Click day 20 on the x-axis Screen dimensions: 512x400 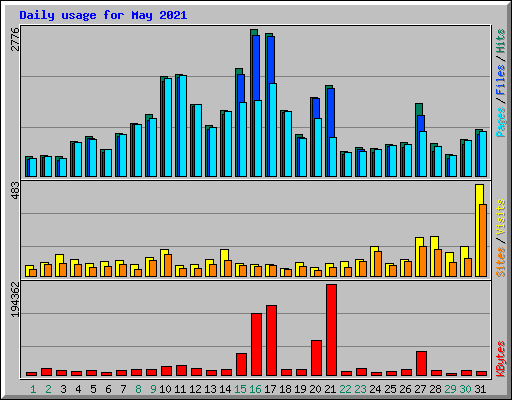315,389
